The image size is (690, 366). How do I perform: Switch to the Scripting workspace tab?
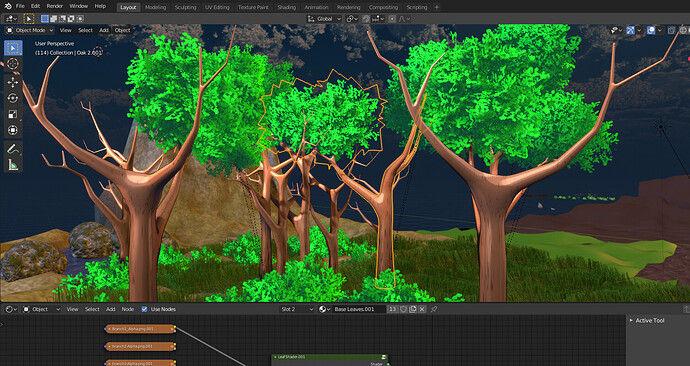click(x=417, y=7)
